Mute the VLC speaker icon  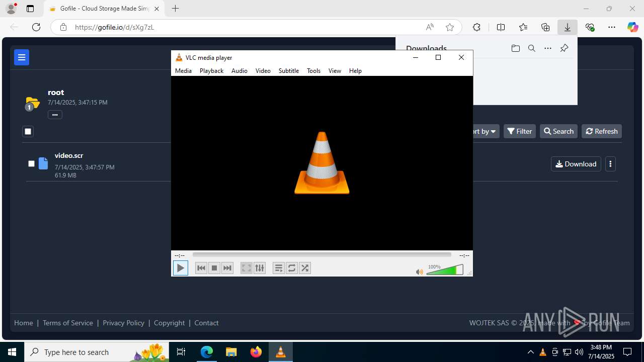tap(420, 272)
